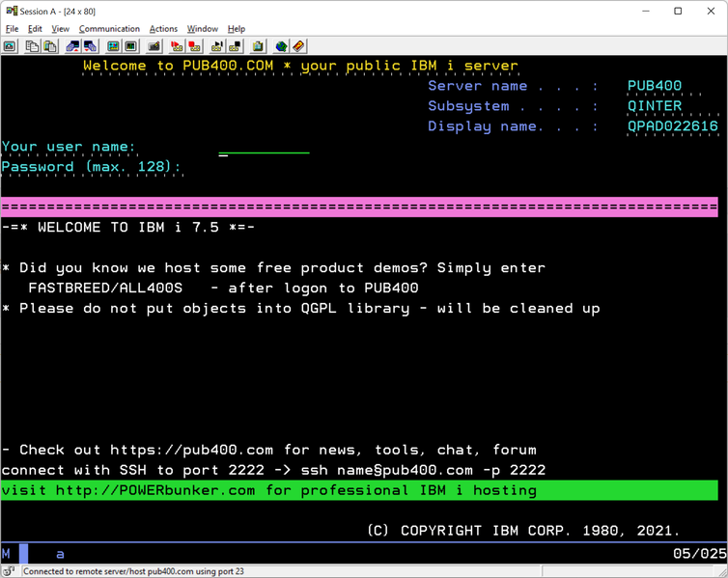This screenshot has height=578, width=728.
Task: Start macro recording with red arrow icon
Action: [x=177, y=46]
